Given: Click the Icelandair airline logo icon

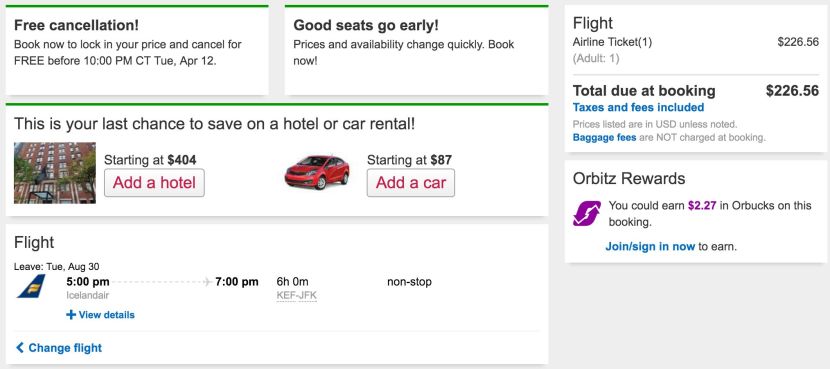Looking at the screenshot, I should 31,286.
